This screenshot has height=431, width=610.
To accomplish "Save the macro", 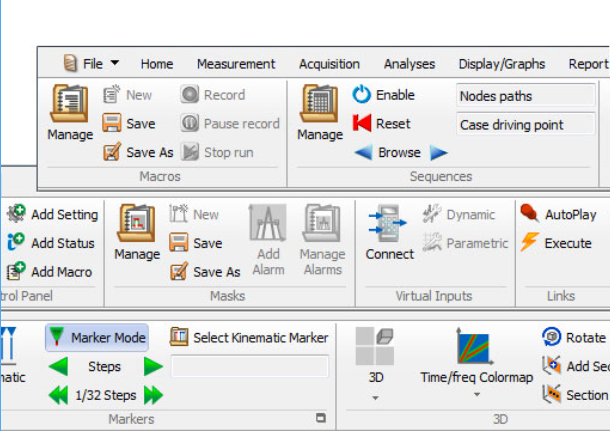I will point(129,124).
